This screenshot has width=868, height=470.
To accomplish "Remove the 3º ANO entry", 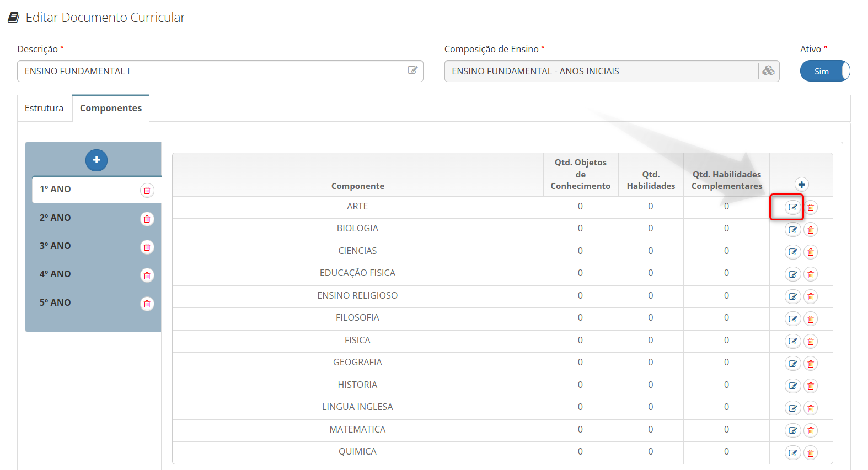I will click(147, 247).
